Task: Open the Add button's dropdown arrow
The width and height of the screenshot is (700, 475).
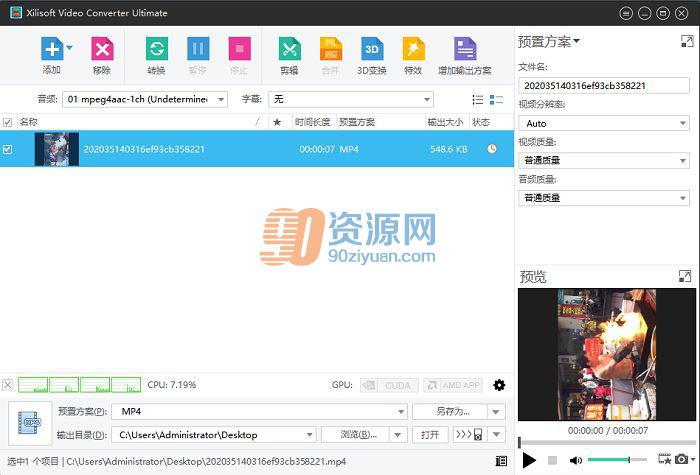Action: tap(69, 47)
